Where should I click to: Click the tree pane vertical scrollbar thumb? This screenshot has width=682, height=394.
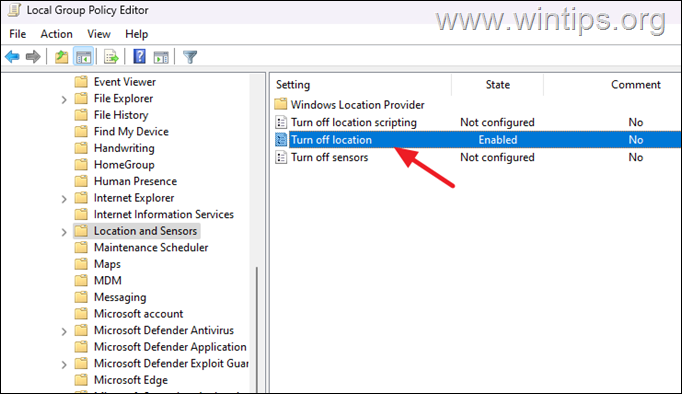click(x=257, y=329)
